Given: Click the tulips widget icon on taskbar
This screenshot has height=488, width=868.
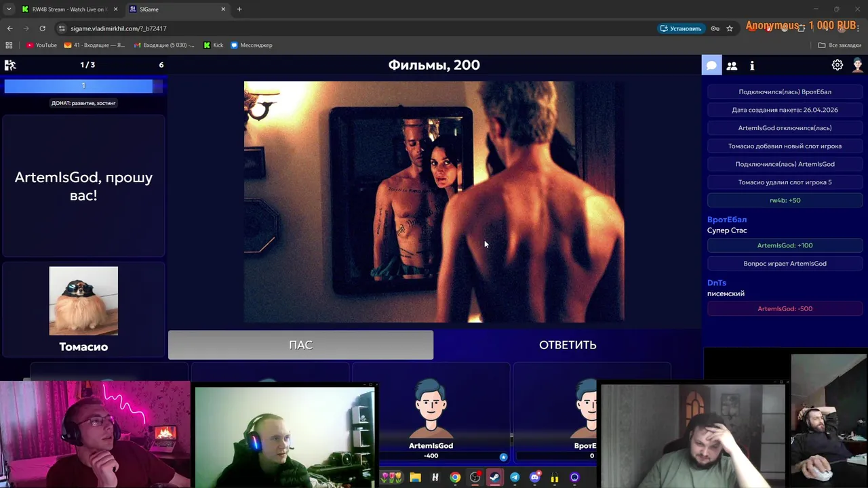Looking at the screenshot, I should tap(391, 478).
